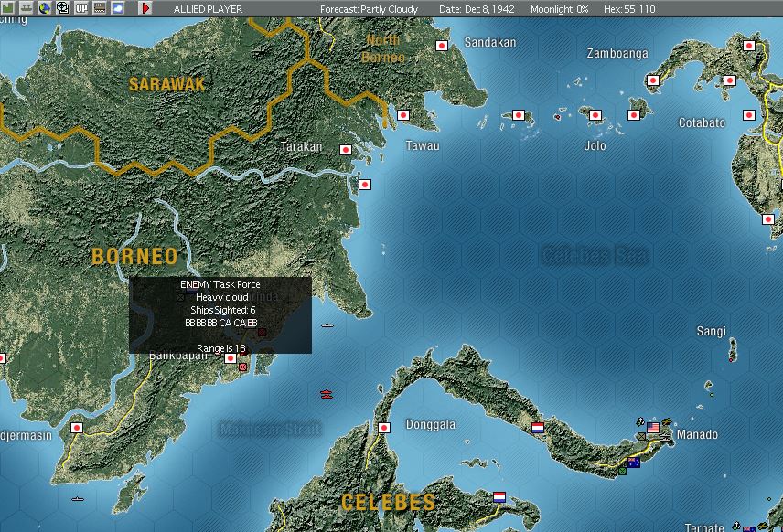The height and width of the screenshot is (532, 783).
Task: Click the crosshair target toolbar icon
Action: coord(62,8)
